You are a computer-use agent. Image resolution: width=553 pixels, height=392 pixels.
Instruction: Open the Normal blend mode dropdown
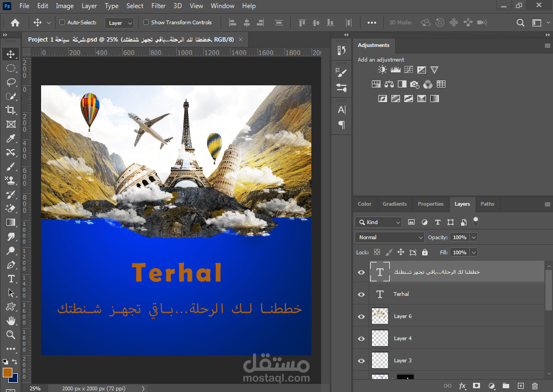[x=389, y=238]
